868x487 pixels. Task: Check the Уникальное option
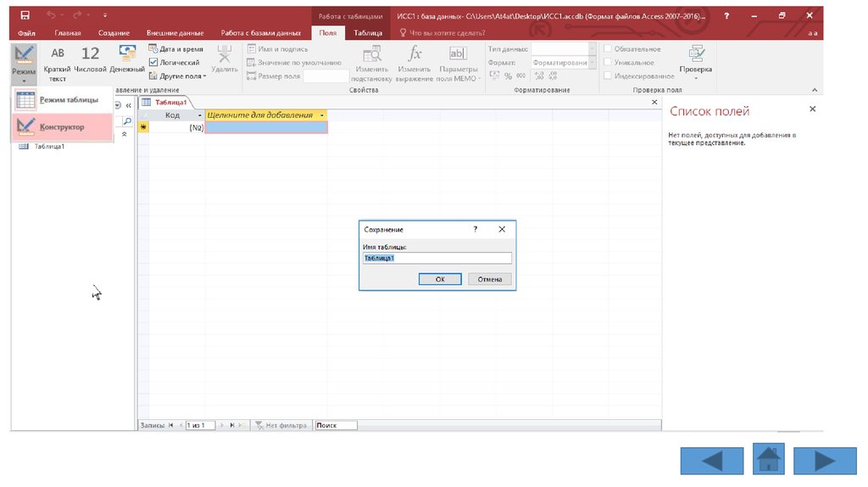coord(607,63)
